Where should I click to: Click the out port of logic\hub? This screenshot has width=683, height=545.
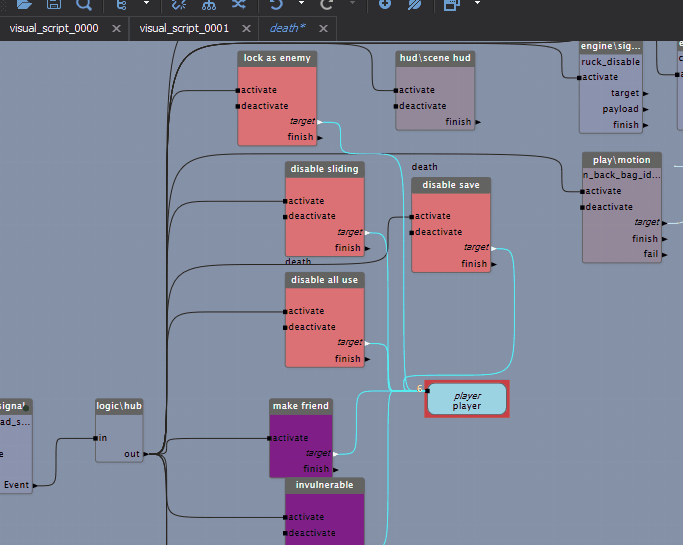[x=145, y=454]
